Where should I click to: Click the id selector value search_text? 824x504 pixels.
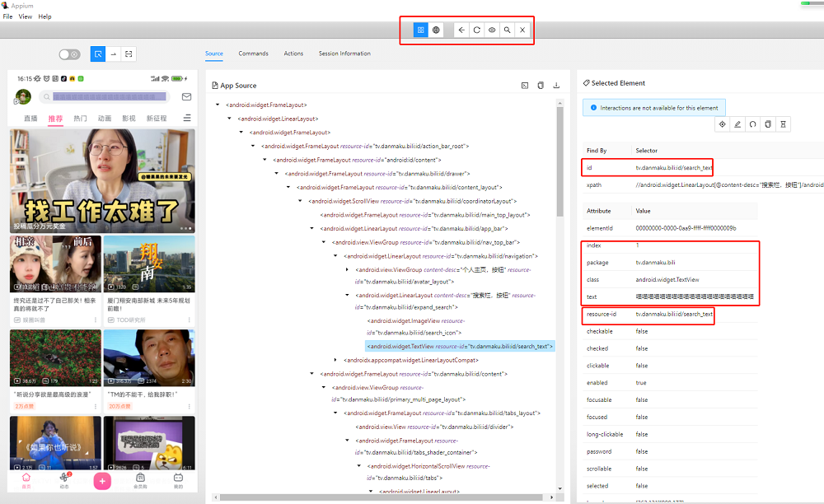[674, 168]
